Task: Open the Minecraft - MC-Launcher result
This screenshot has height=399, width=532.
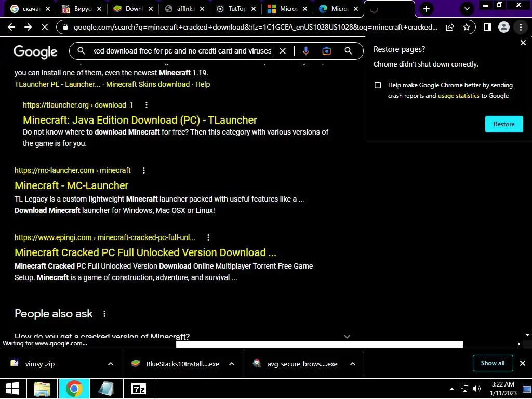Action: point(71,185)
